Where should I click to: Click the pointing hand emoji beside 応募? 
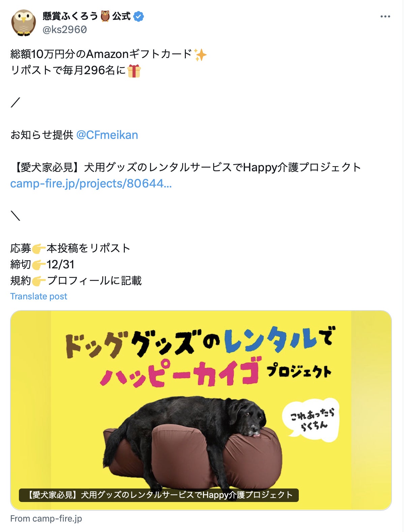(x=39, y=249)
